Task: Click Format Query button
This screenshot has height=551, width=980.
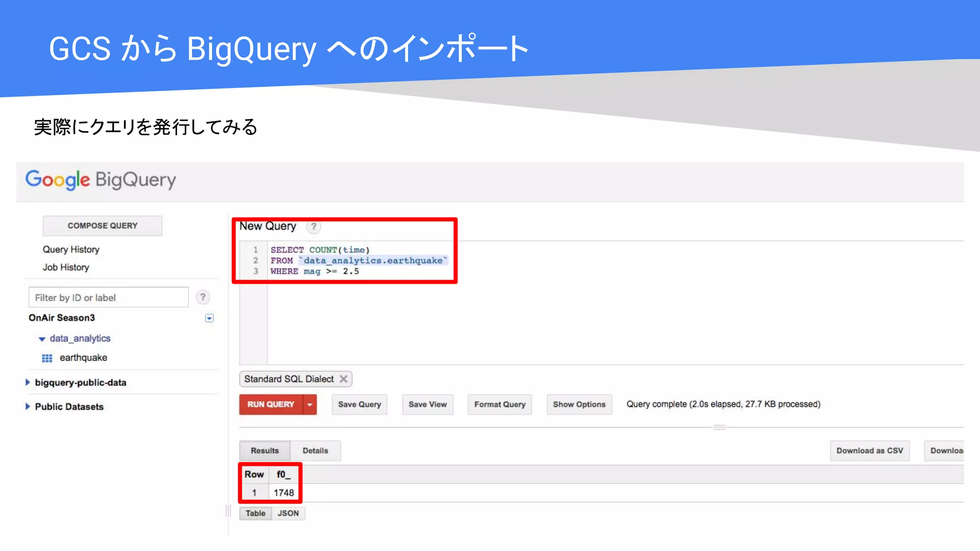Action: point(500,405)
